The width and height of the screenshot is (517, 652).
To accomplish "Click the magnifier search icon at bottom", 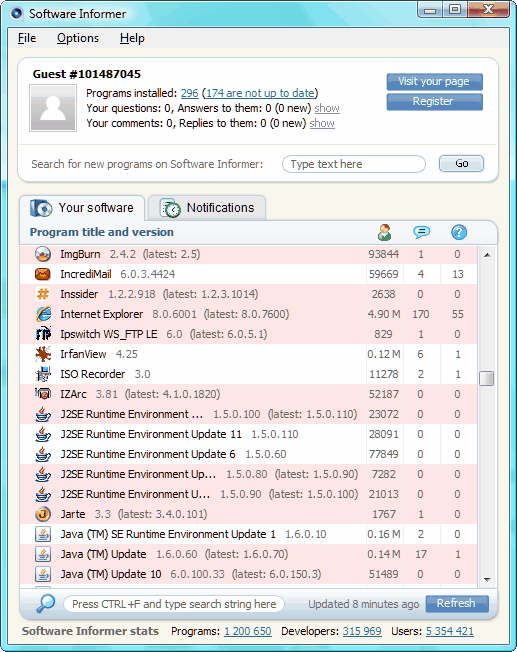I will (45, 603).
